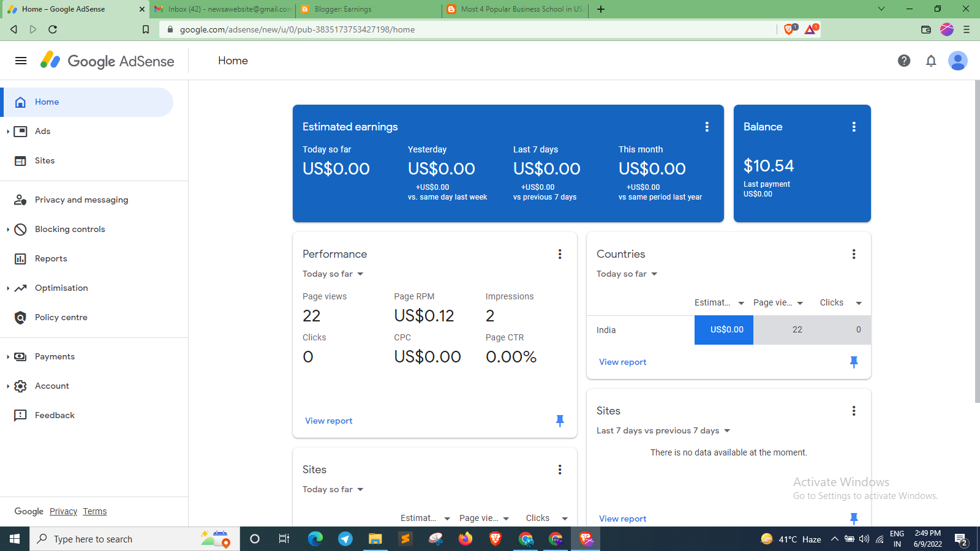
Task: Pin the Performance card
Action: click(560, 421)
